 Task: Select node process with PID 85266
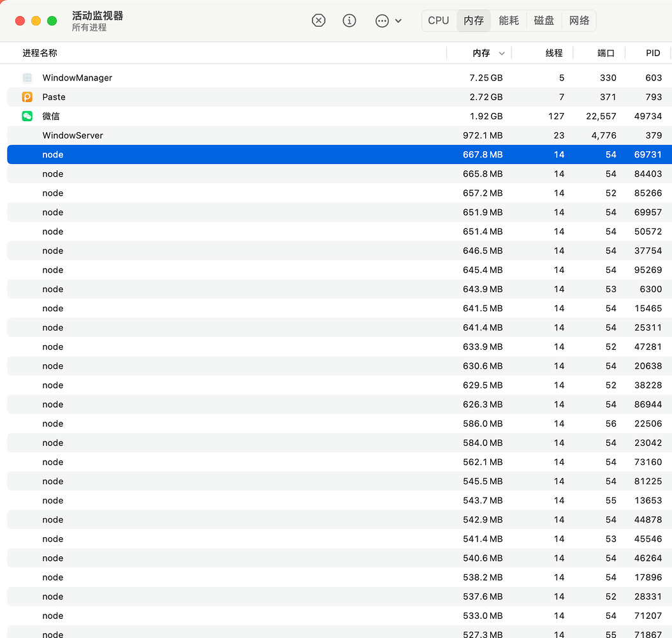[339, 193]
